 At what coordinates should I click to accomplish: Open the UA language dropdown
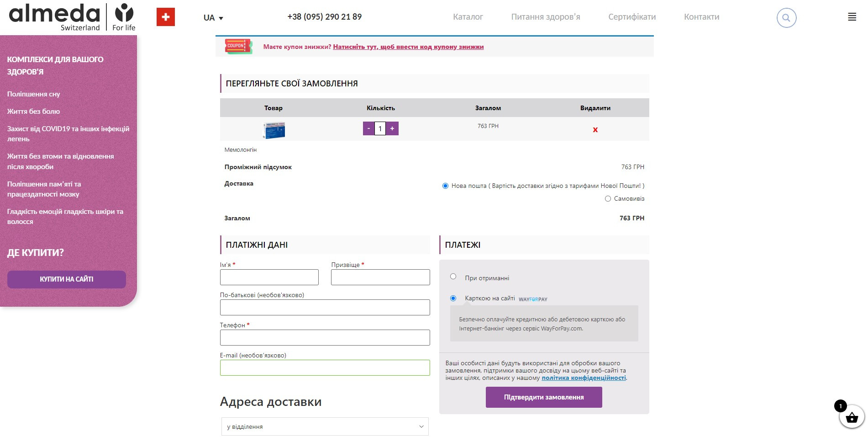tap(213, 18)
